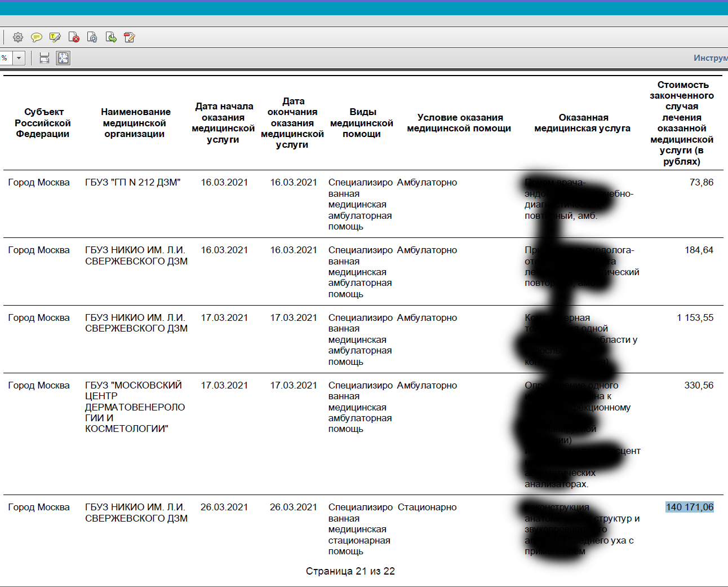Click the column header Субъект Российской Федерации
Screen dimensions: 728x587
(43, 123)
